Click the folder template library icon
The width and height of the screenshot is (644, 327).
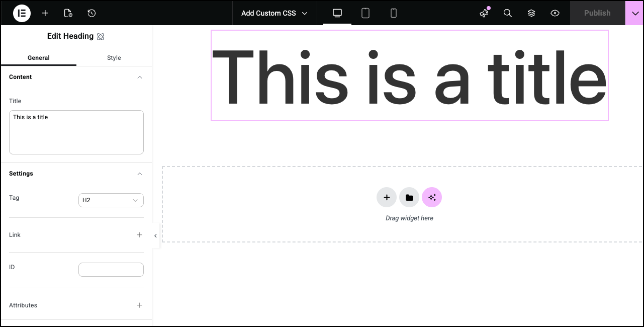click(409, 197)
